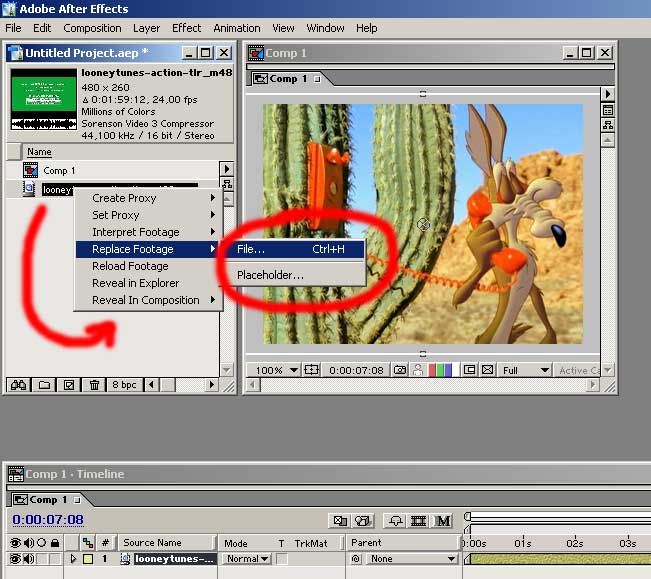Toggle the red channel swatch

[432, 370]
